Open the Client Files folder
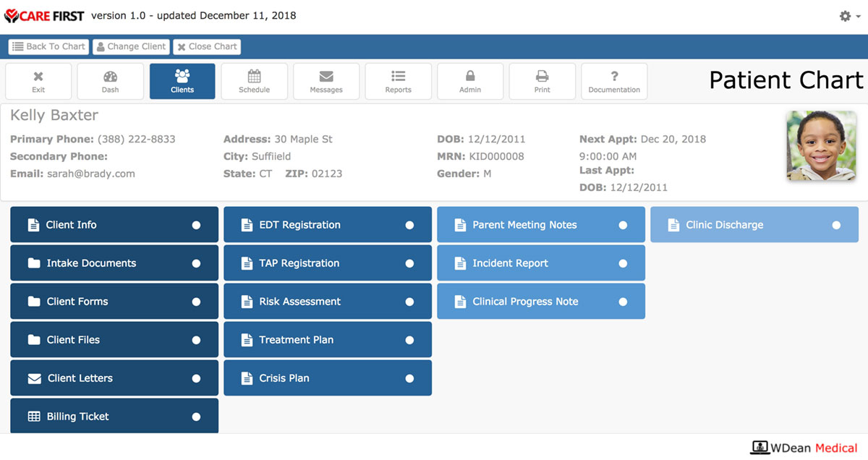868x460 pixels. coord(114,340)
